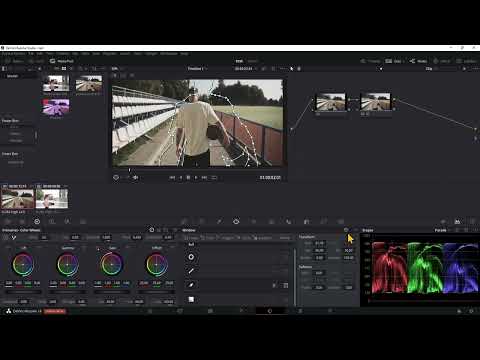Toggle loop playback
The image size is (480, 360).
click(214, 178)
